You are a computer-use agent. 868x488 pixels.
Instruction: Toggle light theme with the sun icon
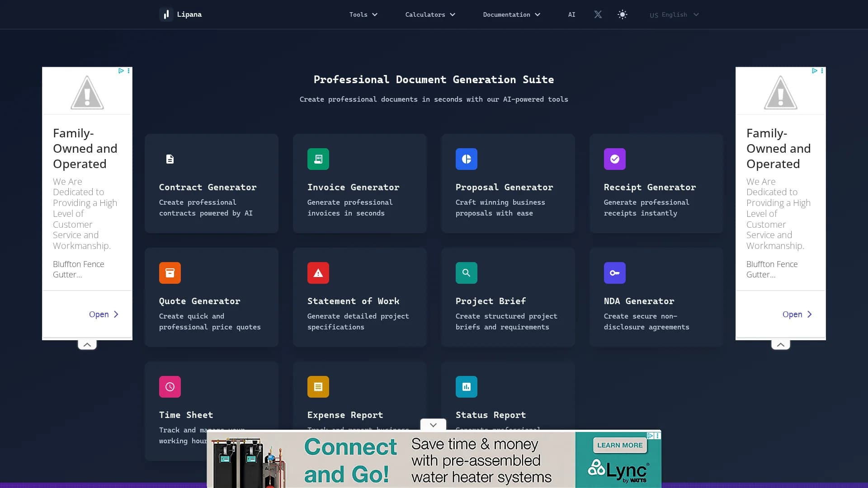pyautogui.click(x=623, y=14)
